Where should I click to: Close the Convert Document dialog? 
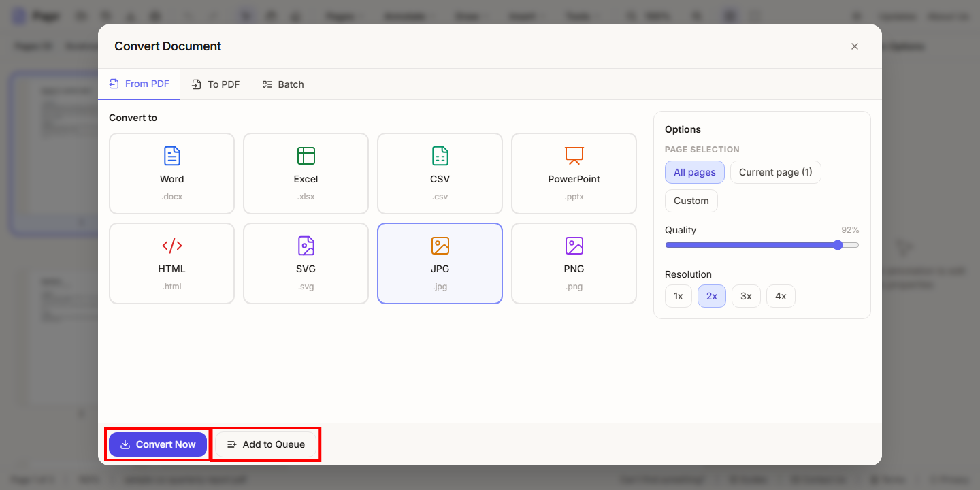(855, 46)
